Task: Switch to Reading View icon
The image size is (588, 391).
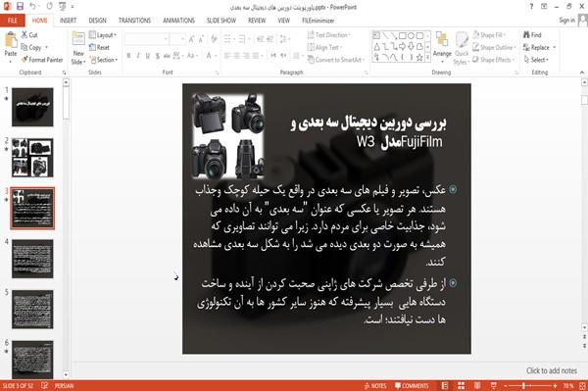Action: pyautogui.click(x=477, y=386)
